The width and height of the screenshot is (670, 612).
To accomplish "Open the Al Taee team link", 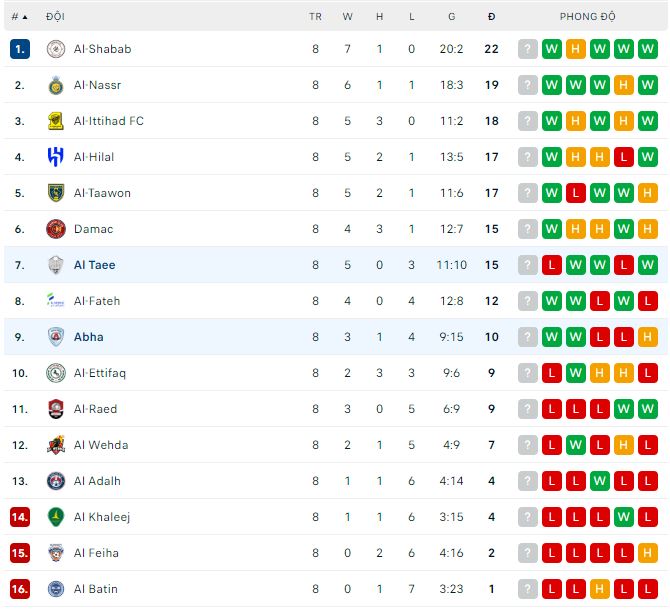I will pos(94,265).
